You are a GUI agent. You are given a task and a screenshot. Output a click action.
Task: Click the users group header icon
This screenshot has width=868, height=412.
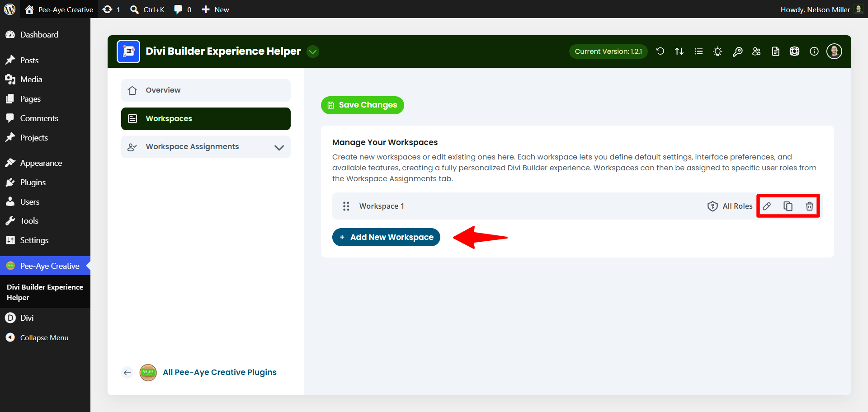pos(756,51)
